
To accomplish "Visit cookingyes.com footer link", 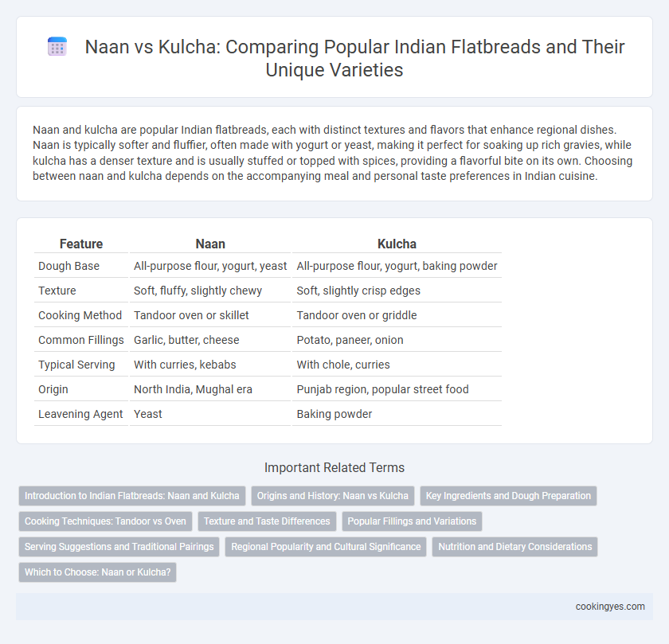I will pyautogui.click(x=610, y=607).
